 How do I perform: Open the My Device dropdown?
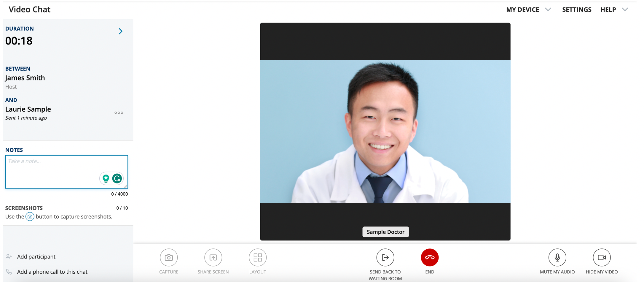(528, 9)
